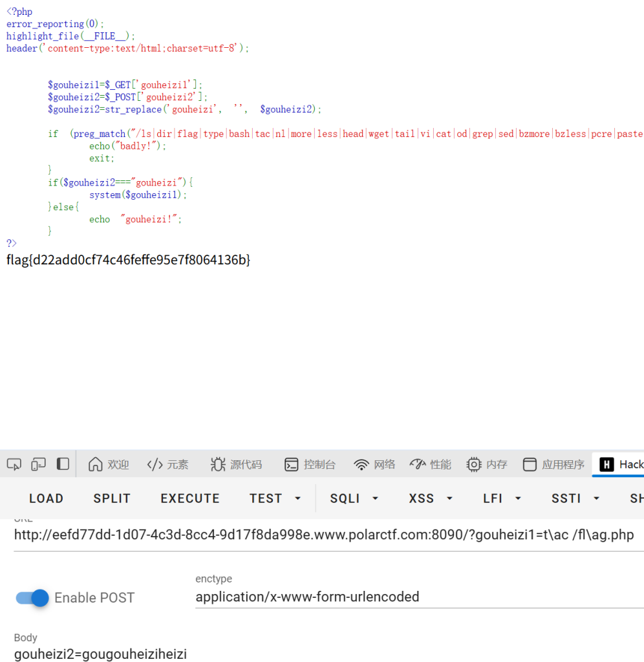Click the bug icon beside 源代码

pyautogui.click(x=218, y=464)
